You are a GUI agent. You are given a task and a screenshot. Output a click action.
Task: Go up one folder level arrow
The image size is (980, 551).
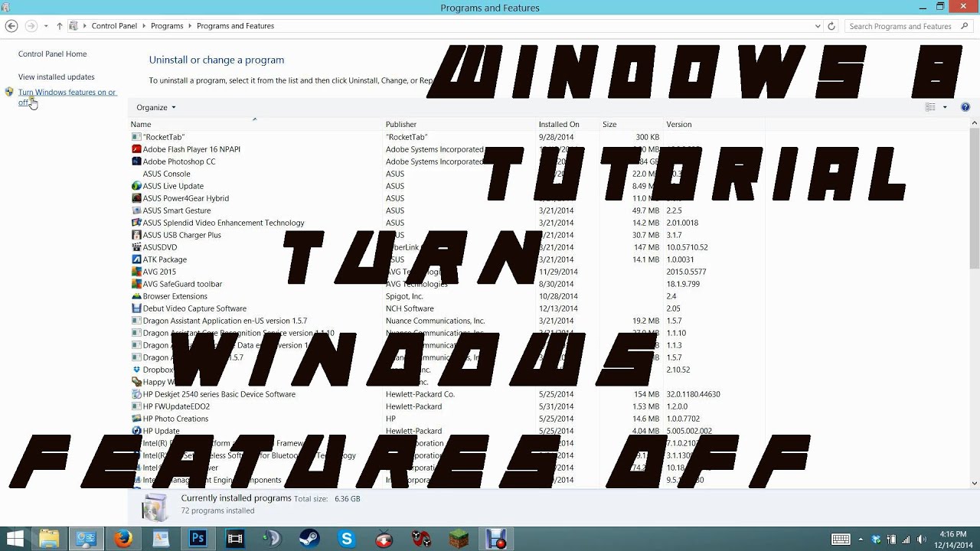(60, 26)
